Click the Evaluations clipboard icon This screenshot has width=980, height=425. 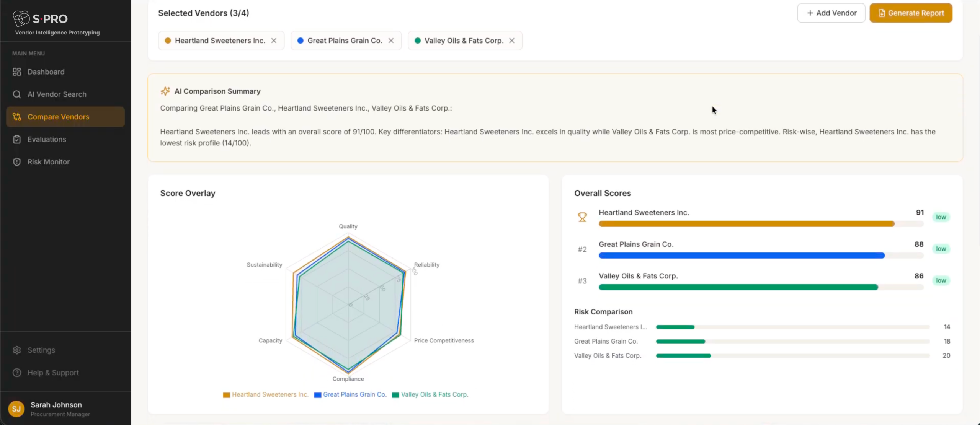pos(17,140)
